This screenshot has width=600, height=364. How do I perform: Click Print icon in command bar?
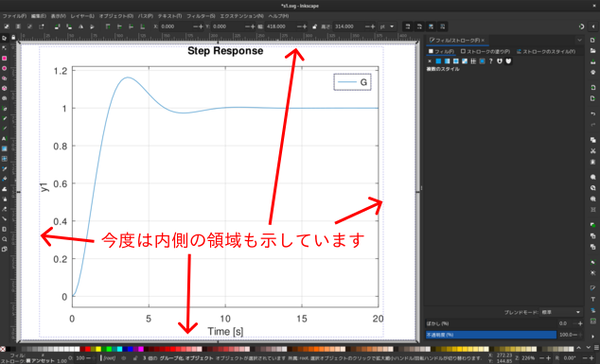(x=592, y=72)
